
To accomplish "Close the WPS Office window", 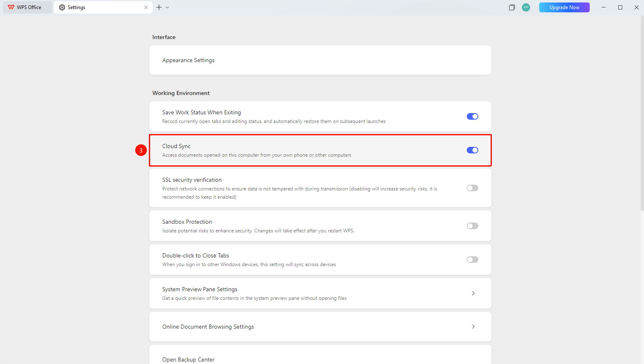I will [637, 7].
